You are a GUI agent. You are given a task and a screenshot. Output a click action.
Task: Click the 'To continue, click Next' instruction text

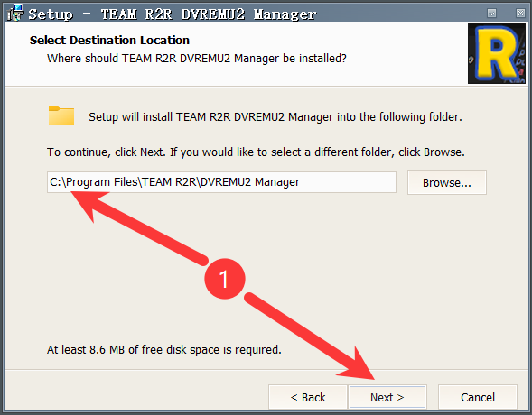256,152
